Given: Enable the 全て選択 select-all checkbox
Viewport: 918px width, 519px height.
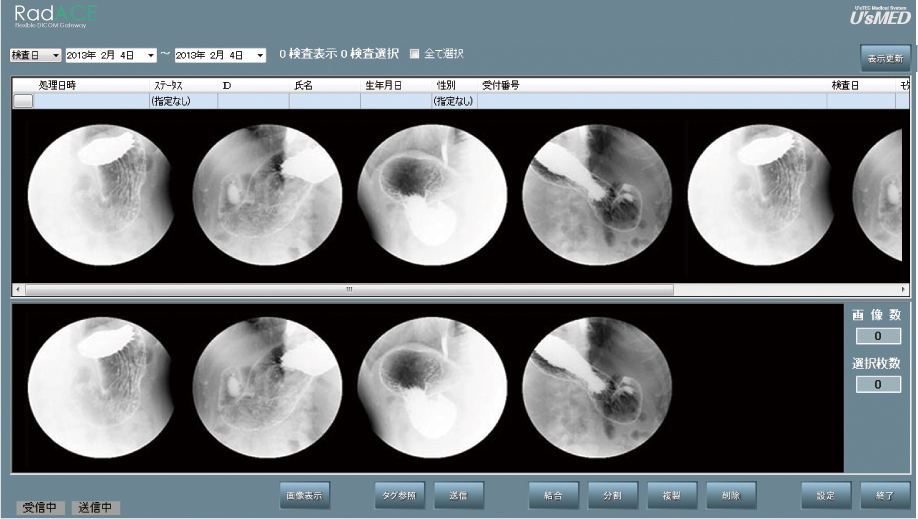Looking at the screenshot, I should click(414, 54).
